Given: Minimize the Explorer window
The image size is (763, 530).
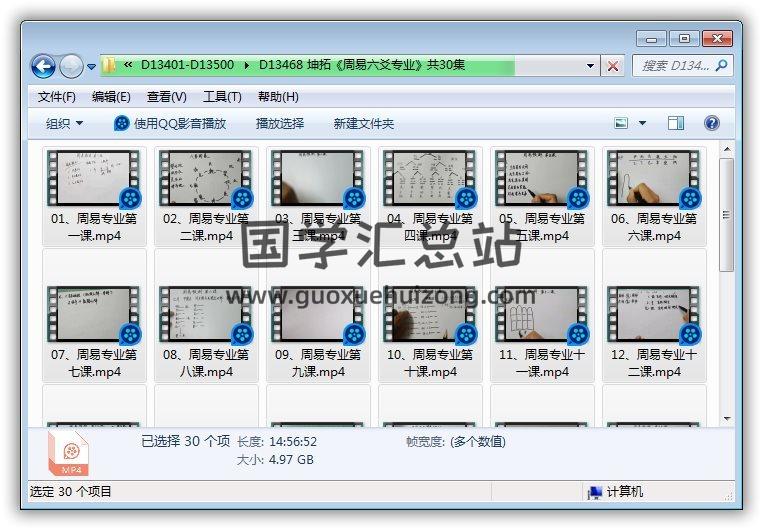Looking at the screenshot, I should [x=651, y=38].
